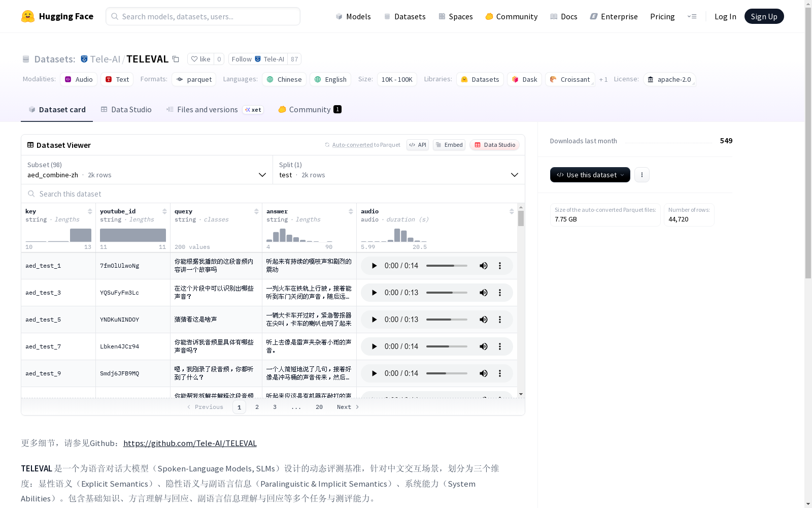Adjust volume slider in row aed_test_9
812x508 pixels.
(x=447, y=373)
